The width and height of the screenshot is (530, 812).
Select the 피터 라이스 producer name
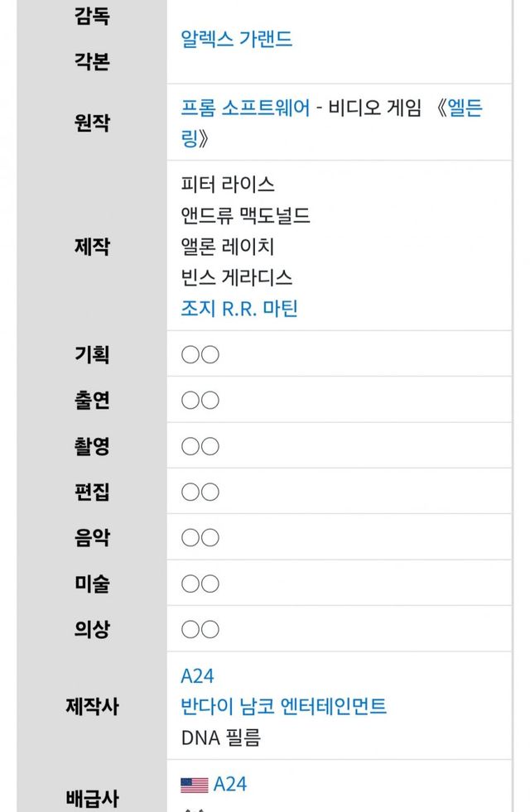tap(228, 184)
